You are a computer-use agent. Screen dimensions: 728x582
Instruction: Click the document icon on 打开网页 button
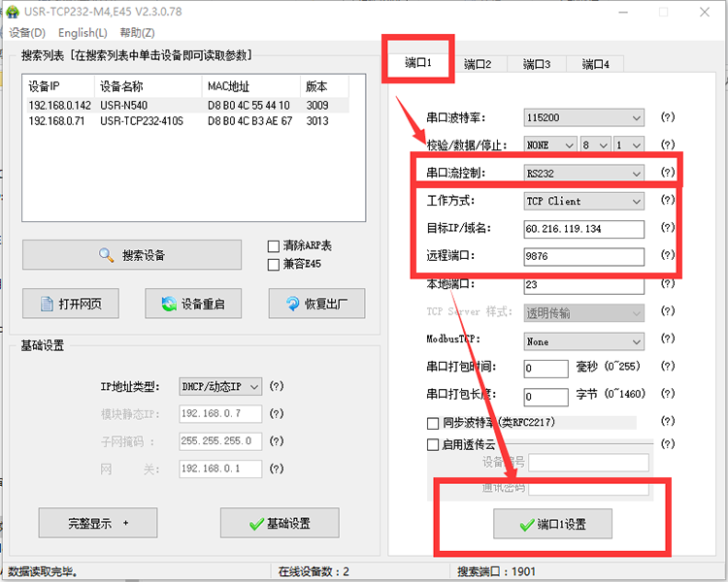47,304
